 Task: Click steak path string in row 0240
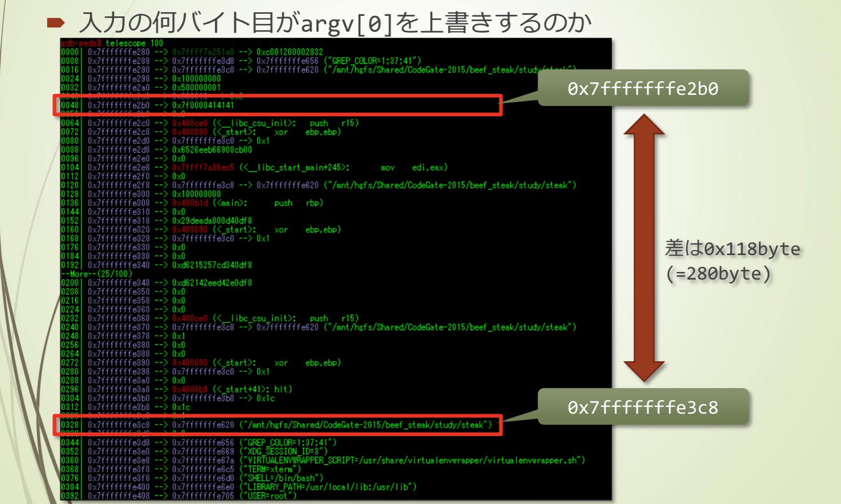[450, 327]
